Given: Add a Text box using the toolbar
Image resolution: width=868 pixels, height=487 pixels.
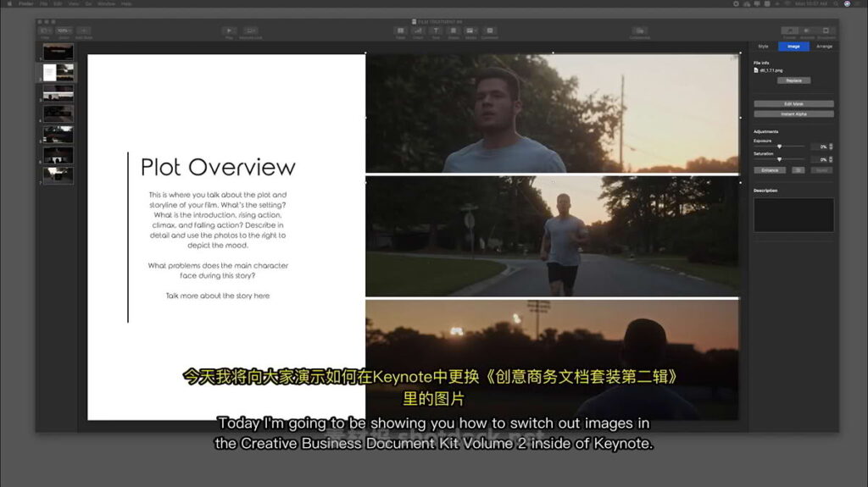Looking at the screenshot, I should pyautogui.click(x=436, y=31).
